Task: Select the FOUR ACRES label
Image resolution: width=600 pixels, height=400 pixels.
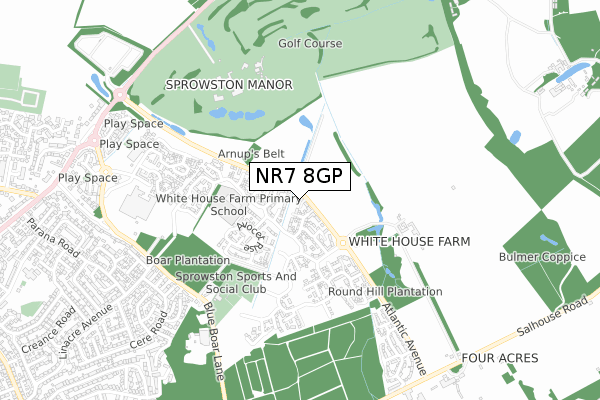Action: 500,358
